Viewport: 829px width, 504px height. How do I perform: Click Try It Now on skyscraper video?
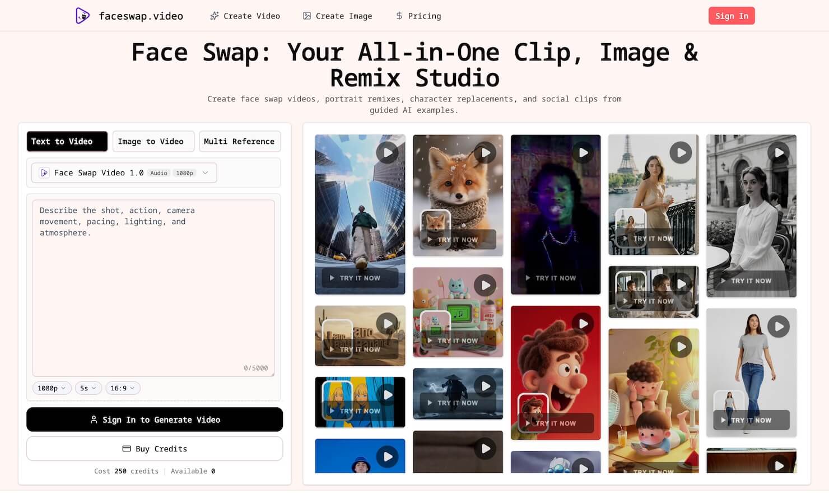[360, 278]
